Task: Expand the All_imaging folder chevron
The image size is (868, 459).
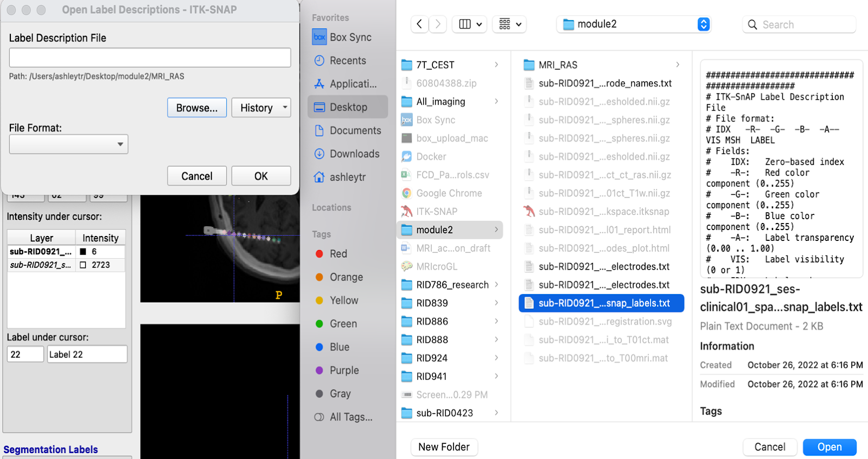Action: pos(496,101)
